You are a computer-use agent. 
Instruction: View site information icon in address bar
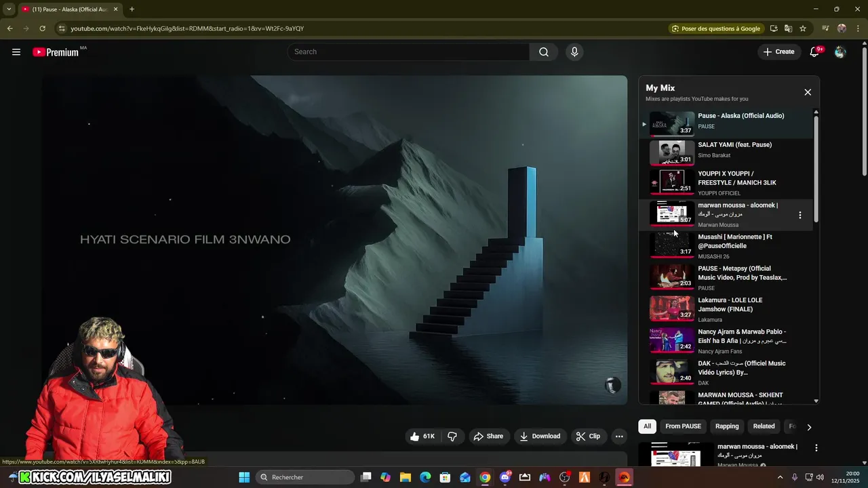(x=62, y=28)
